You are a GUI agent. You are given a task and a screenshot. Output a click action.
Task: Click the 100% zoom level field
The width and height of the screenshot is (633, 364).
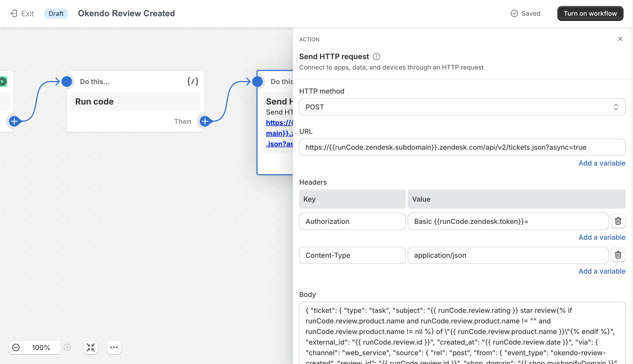(41, 348)
